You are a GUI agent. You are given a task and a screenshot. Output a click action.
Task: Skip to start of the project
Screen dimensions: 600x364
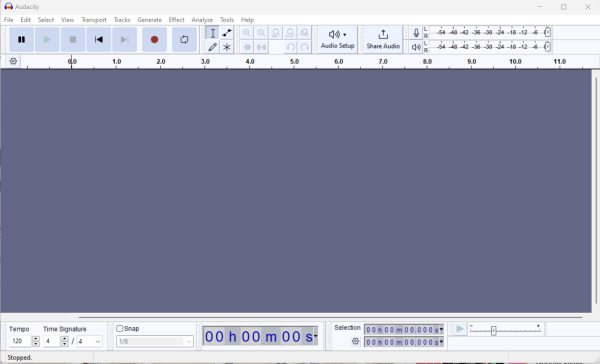(x=99, y=39)
